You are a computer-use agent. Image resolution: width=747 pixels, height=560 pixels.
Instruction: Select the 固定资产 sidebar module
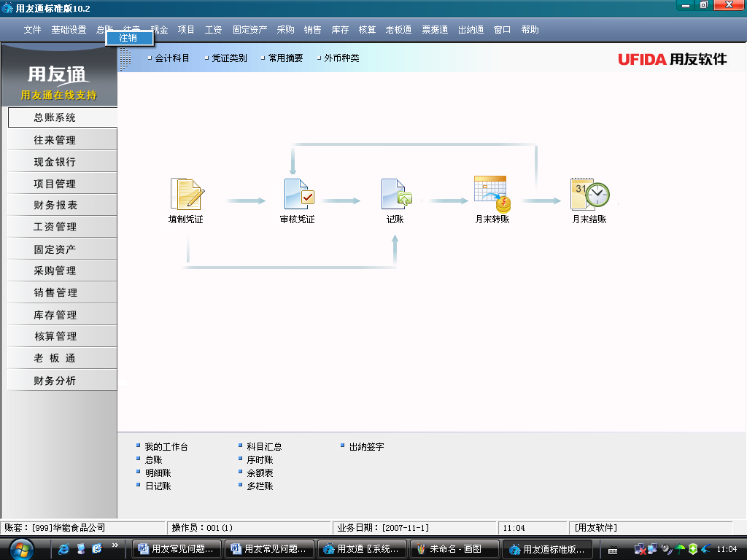pos(63,249)
